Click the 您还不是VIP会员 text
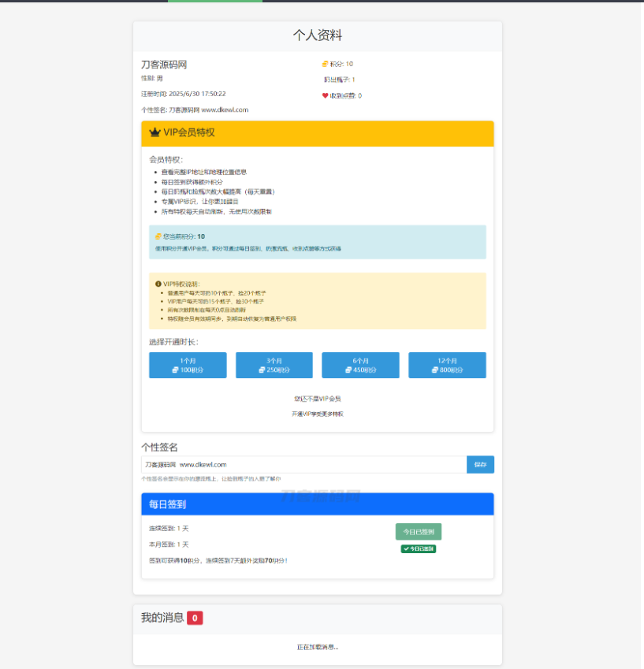644x669 pixels. (x=317, y=398)
